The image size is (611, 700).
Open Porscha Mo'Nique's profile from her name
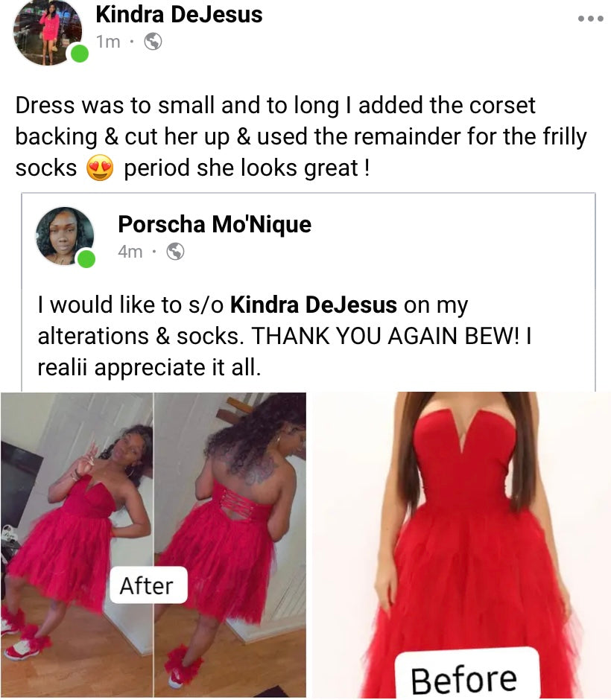(x=213, y=224)
